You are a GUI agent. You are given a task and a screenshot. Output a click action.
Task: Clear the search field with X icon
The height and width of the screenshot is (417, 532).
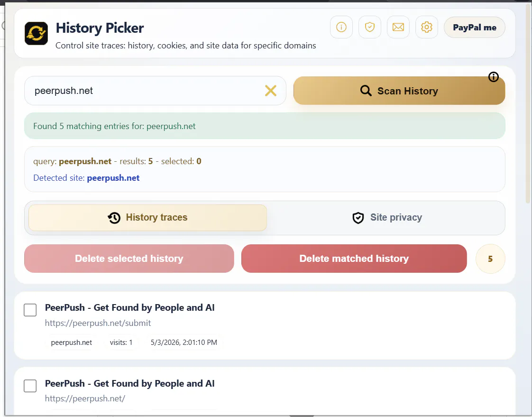(270, 91)
